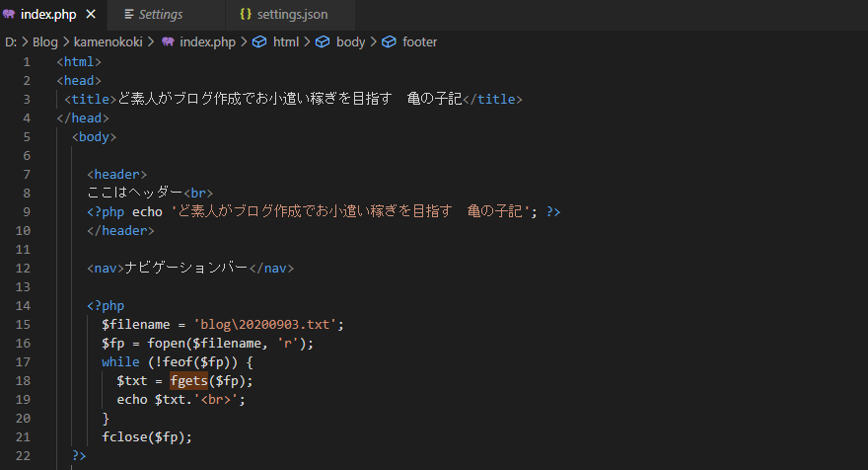Select html symbol in breadcrumb
This screenshot has height=470, width=868.
(286, 42)
